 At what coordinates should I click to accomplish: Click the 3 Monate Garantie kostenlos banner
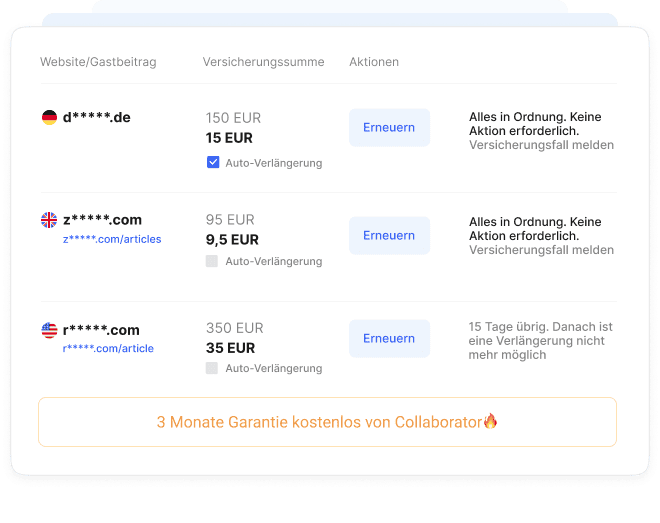coord(327,422)
